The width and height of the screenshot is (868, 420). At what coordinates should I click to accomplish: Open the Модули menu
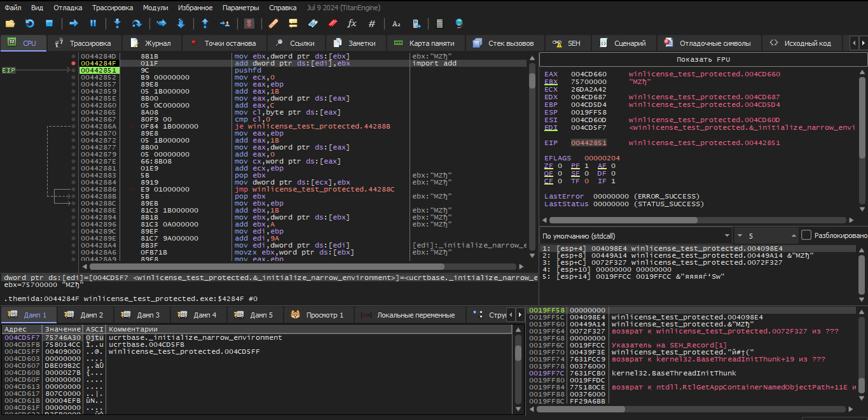pyautogui.click(x=156, y=8)
